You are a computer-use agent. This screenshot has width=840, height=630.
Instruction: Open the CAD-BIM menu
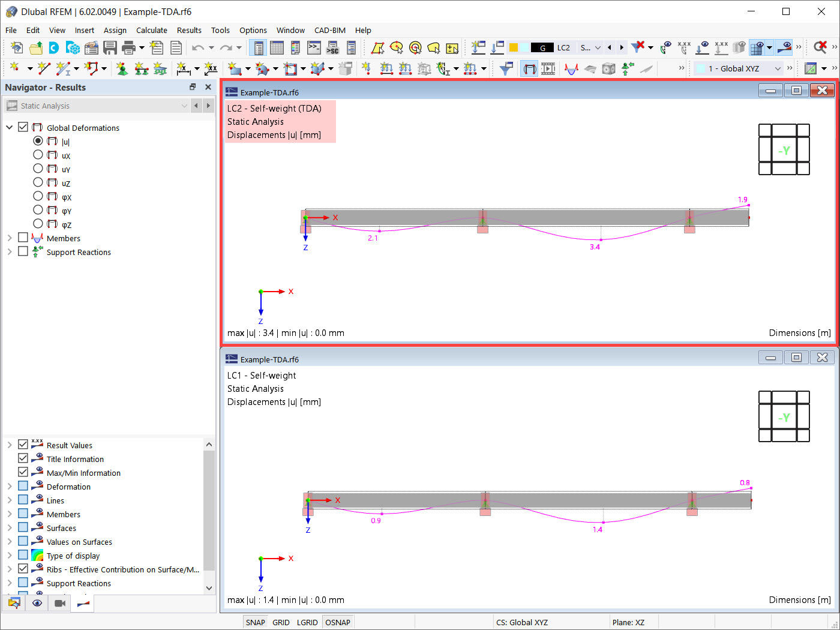pos(330,30)
